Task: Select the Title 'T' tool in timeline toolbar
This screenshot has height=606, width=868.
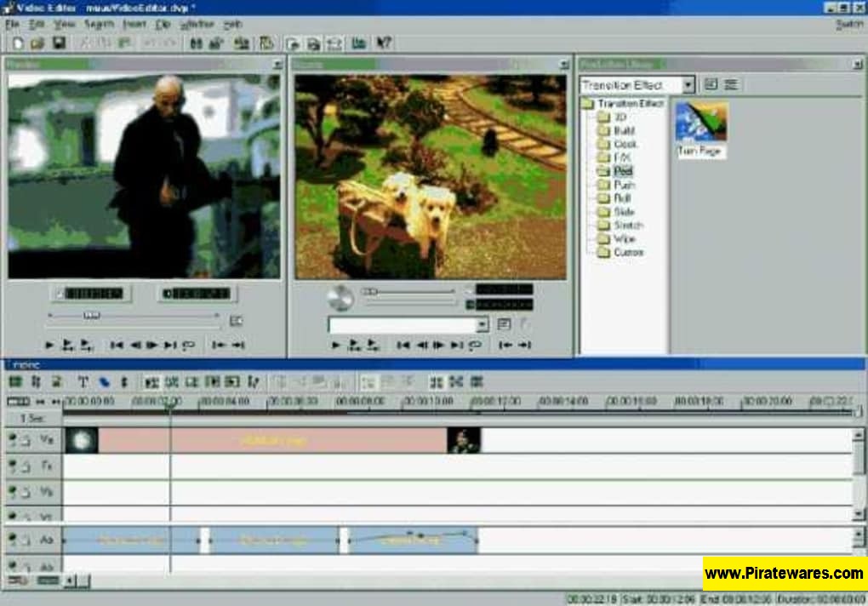Action: pyautogui.click(x=83, y=382)
